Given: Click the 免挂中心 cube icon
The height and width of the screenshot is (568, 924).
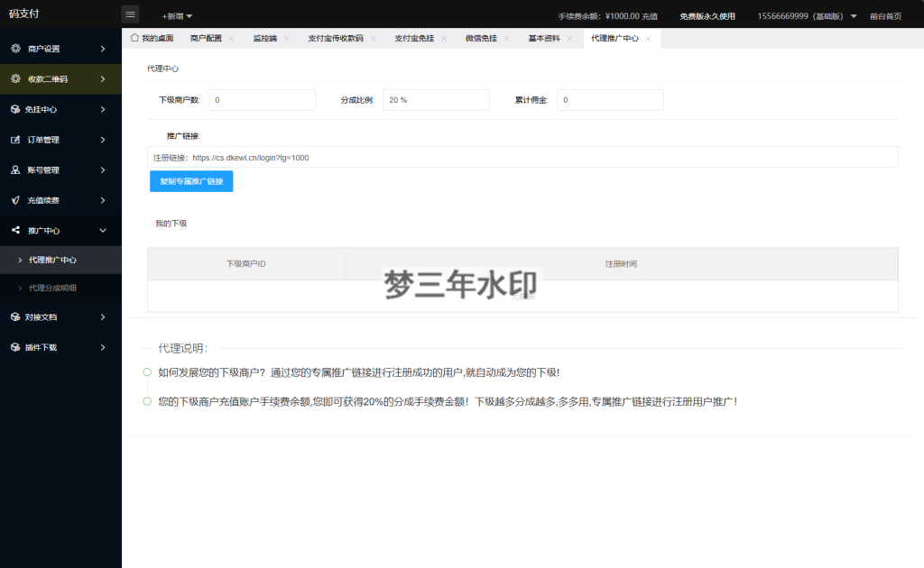Looking at the screenshot, I should (15, 109).
